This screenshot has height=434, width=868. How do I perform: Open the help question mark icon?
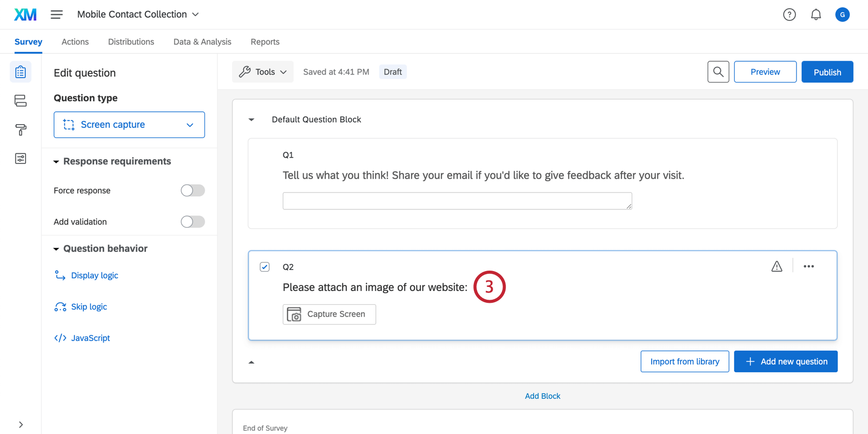789,15
